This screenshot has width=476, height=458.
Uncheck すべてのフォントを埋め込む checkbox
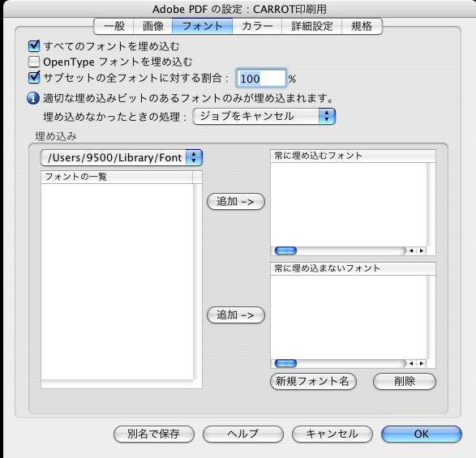click(x=34, y=46)
